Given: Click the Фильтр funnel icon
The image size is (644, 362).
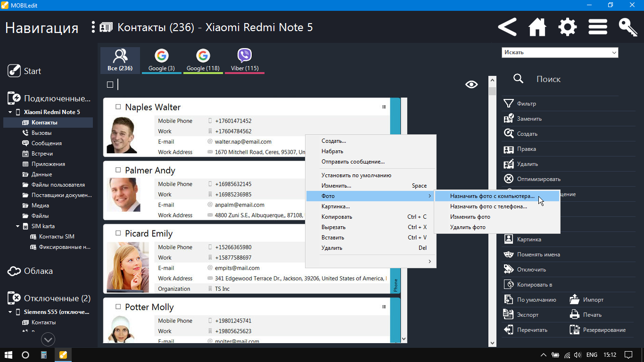Looking at the screenshot, I should pyautogui.click(x=508, y=103).
